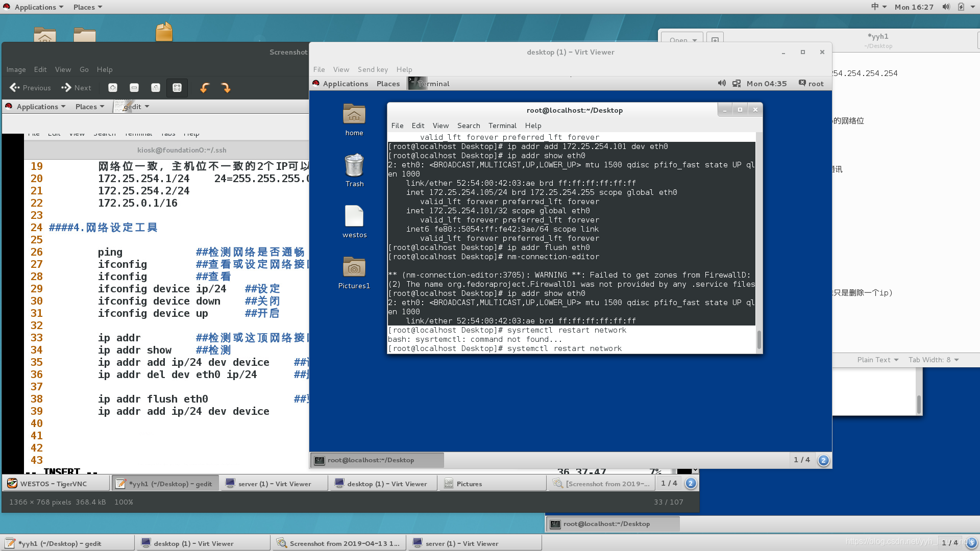980x551 pixels.
Task: Open top-left Applications menu dropdown
Action: [x=35, y=7]
